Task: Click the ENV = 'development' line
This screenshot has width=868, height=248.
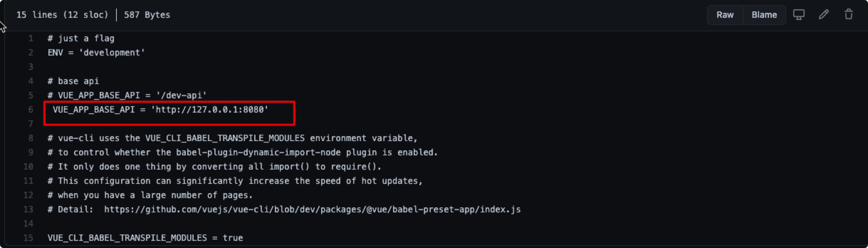Action: point(96,53)
